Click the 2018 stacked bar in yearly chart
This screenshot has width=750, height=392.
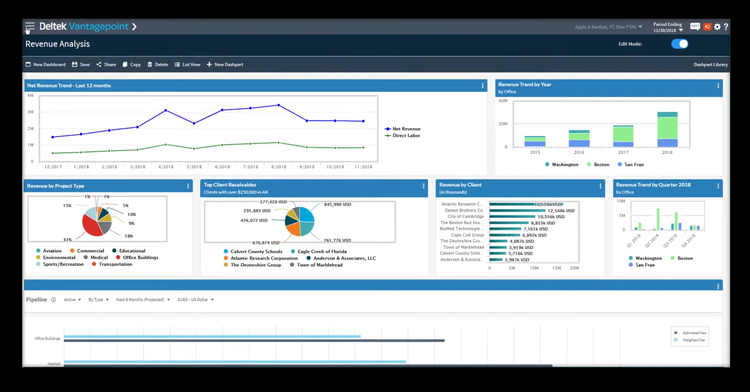(667, 129)
